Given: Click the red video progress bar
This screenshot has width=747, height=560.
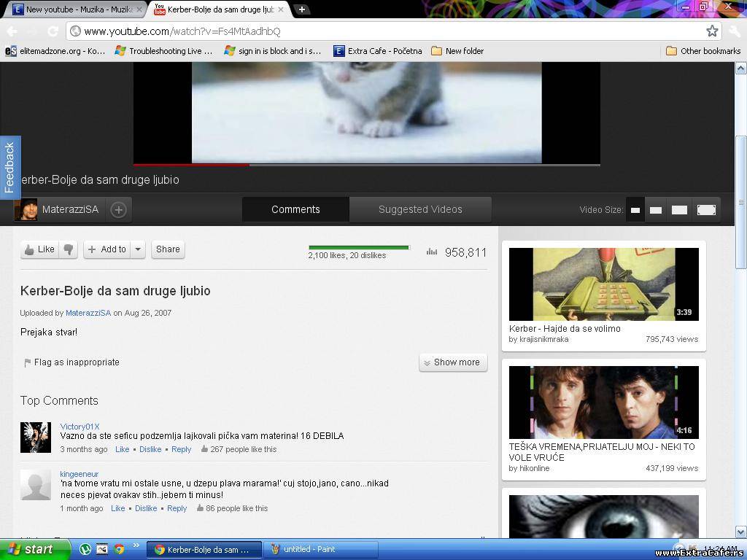Looking at the screenshot, I should point(191,165).
